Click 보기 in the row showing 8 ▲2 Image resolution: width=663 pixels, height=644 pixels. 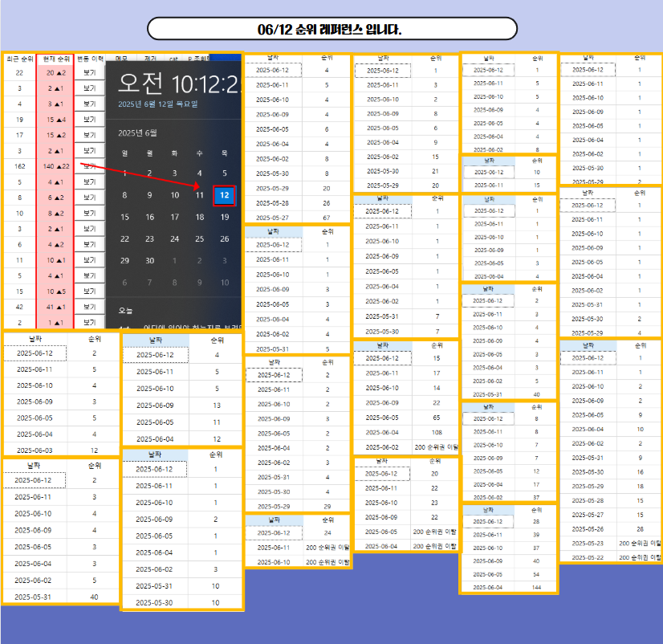89,214
